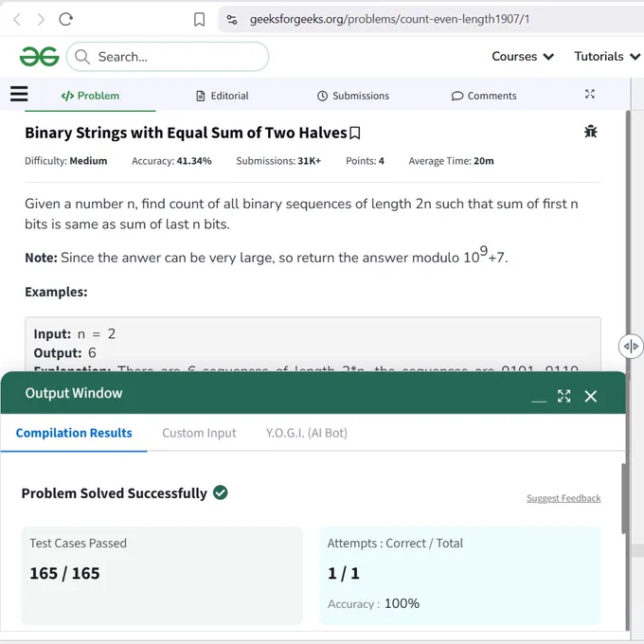Click Points: 4 stat
The image size is (644, 644).
pyautogui.click(x=365, y=161)
